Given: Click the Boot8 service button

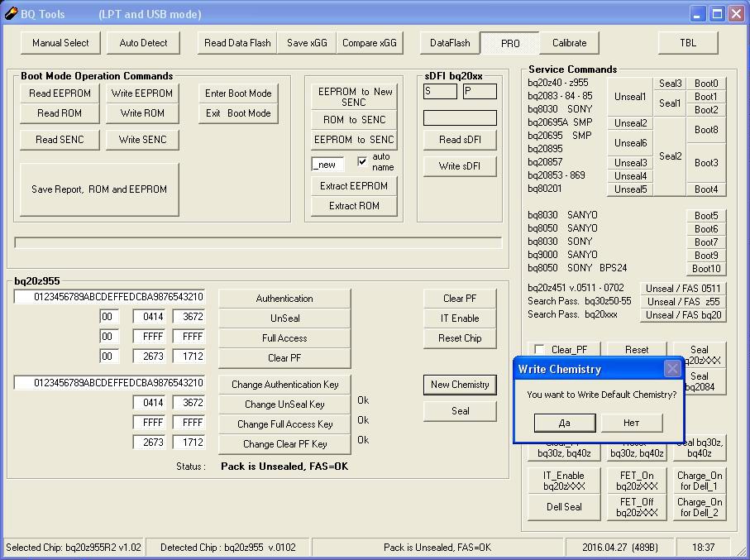Looking at the screenshot, I should click(x=706, y=130).
